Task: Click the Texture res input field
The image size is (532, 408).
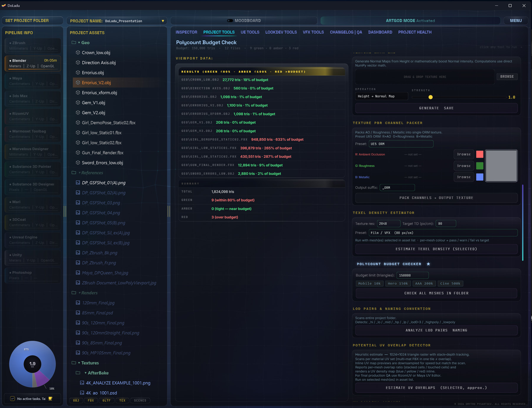Action: click(388, 224)
